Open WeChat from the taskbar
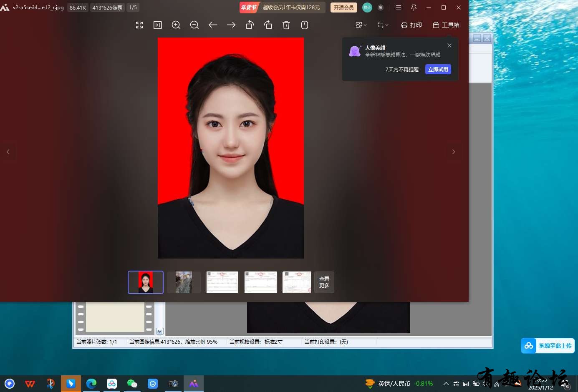This screenshot has width=578, height=392. point(132,384)
